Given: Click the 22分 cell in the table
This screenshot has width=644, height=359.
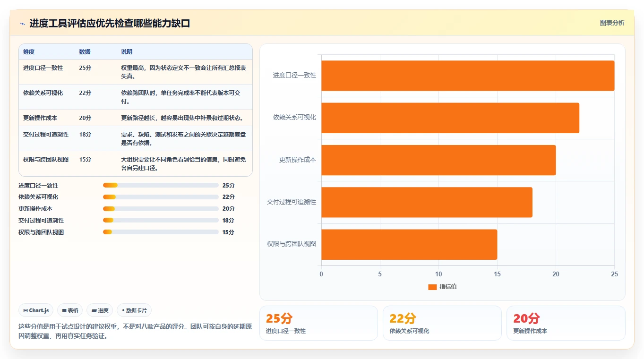Looking at the screenshot, I should [x=85, y=93].
